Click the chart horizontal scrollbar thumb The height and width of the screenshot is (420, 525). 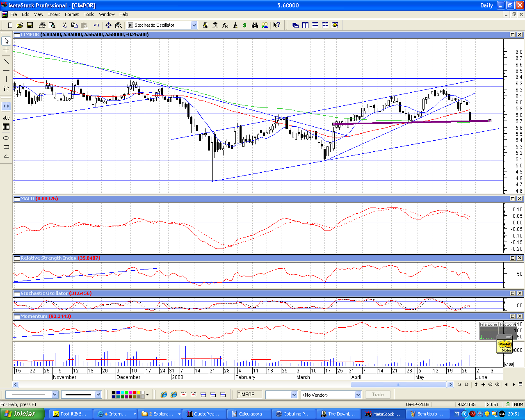398,385
